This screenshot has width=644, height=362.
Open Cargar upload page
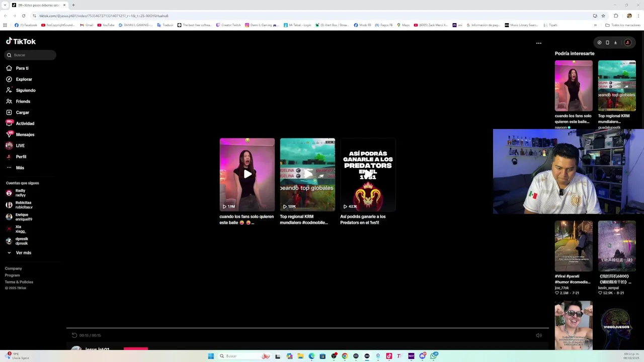click(18, 113)
